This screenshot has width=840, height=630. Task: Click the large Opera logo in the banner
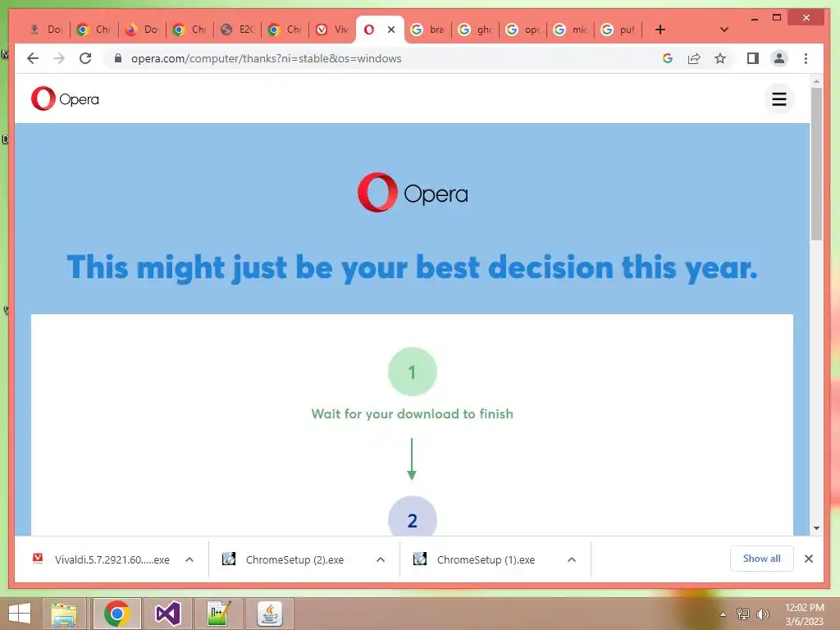413,192
